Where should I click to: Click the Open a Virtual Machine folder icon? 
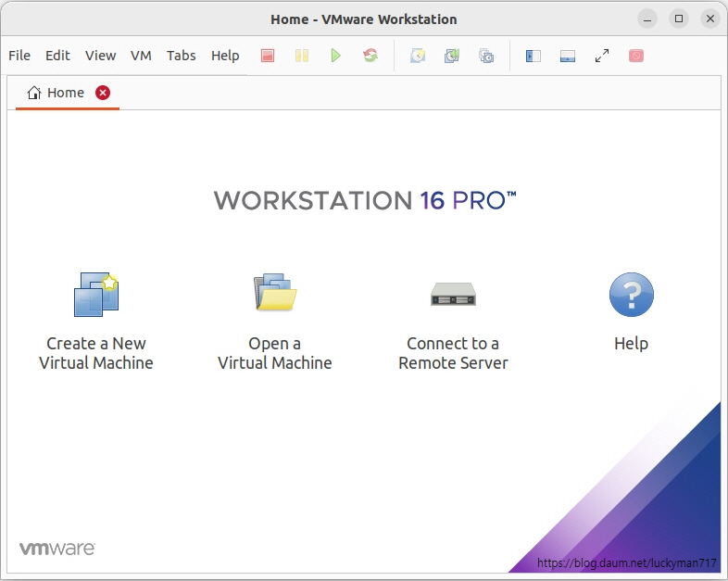tap(275, 292)
